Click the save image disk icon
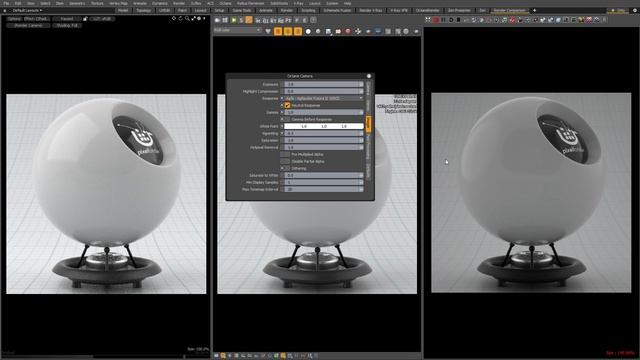640x360 pixels. tap(328, 31)
